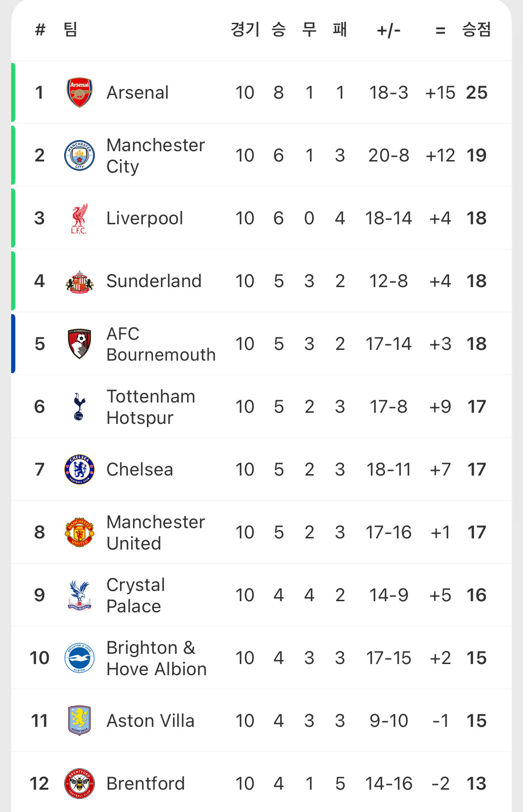Tap the Manchester City crest
This screenshot has width=523, height=812.
tap(79, 155)
